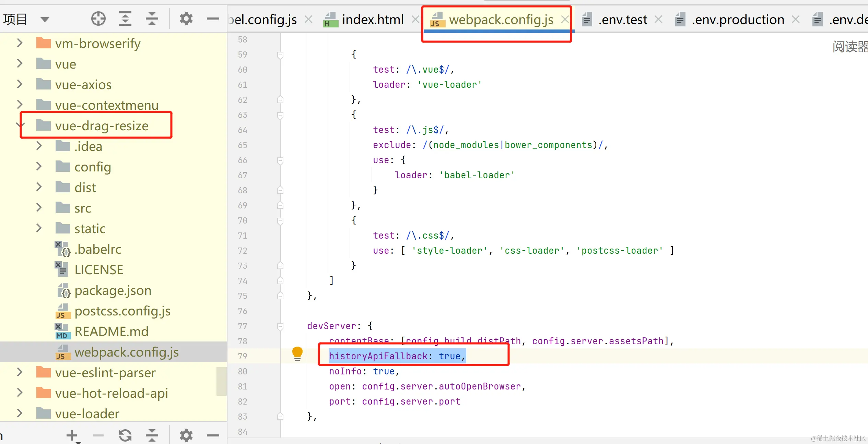Click the expand all icon in project toolbar

[x=125, y=19]
